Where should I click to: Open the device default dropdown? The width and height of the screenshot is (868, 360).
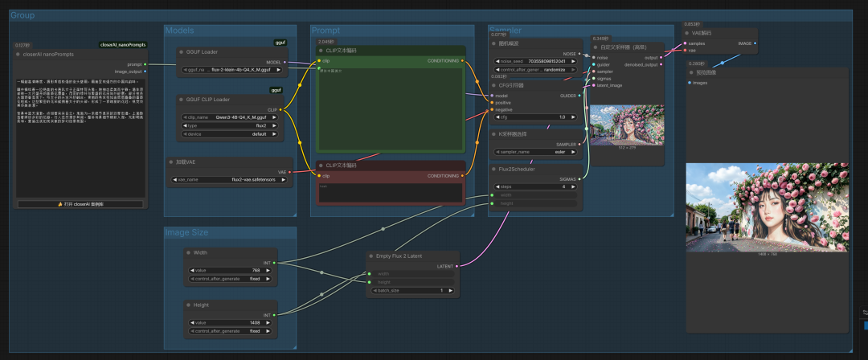pos(231,134)
